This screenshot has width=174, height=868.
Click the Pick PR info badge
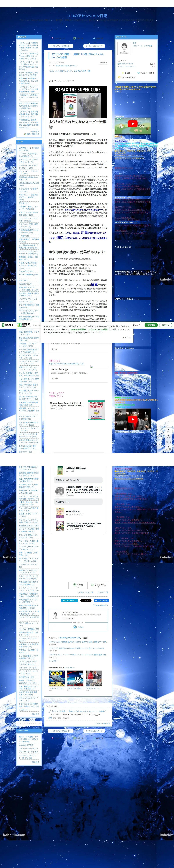(x=103, y=63)
